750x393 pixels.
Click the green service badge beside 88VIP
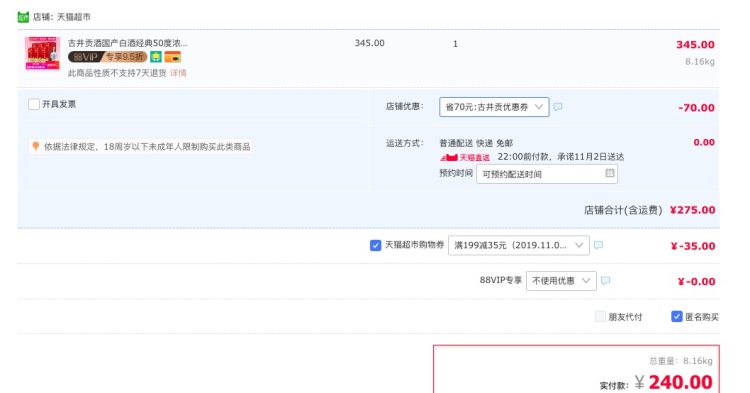[x=155, y=57]
